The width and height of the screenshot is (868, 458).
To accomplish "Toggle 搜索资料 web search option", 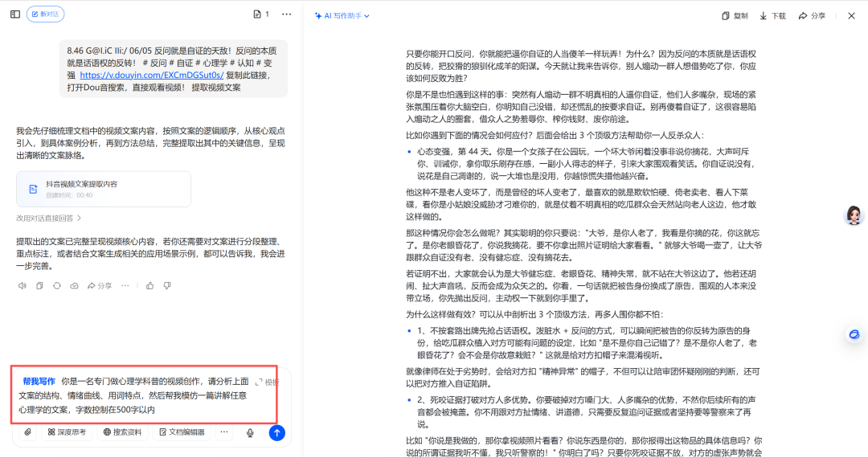I will [x=121, y=432].
